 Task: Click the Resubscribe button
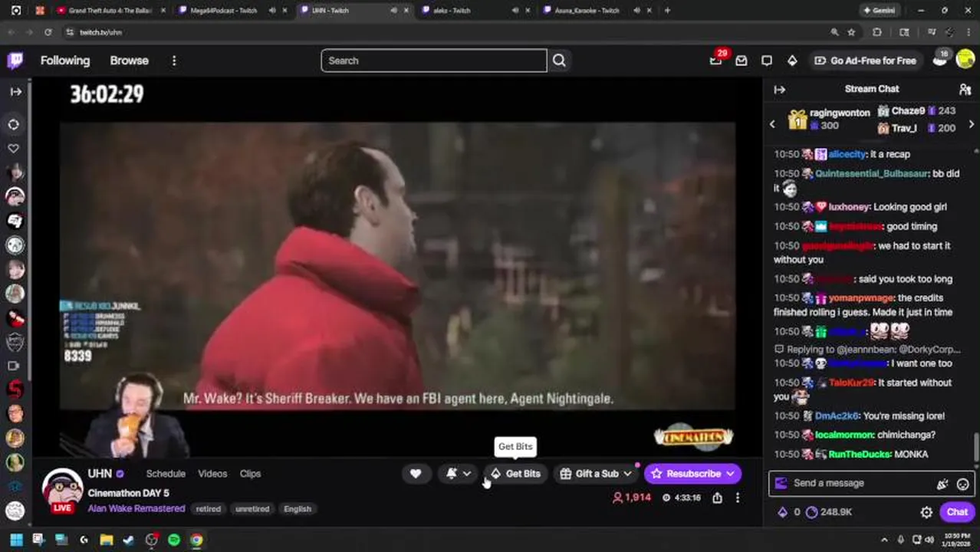coord(685,474)
